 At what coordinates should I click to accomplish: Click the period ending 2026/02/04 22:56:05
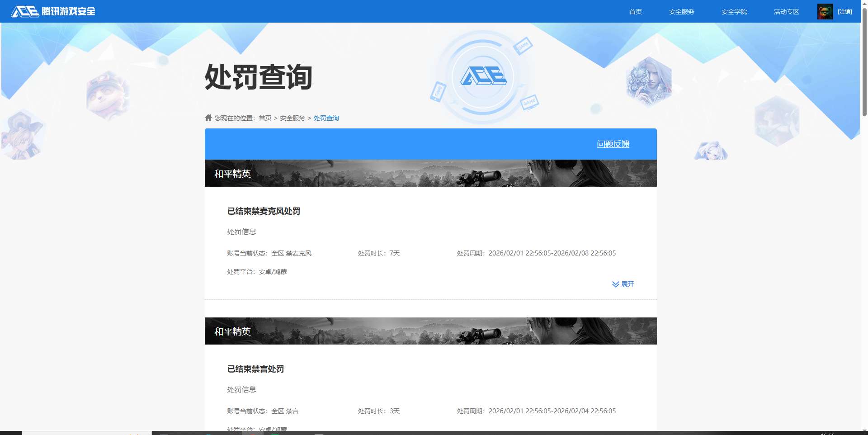click(x=536, y=411)
